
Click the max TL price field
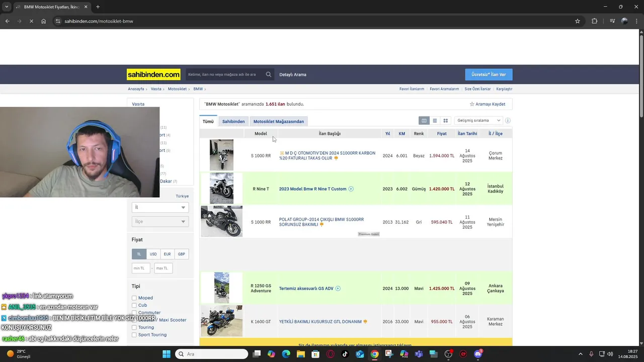[164, 268]
